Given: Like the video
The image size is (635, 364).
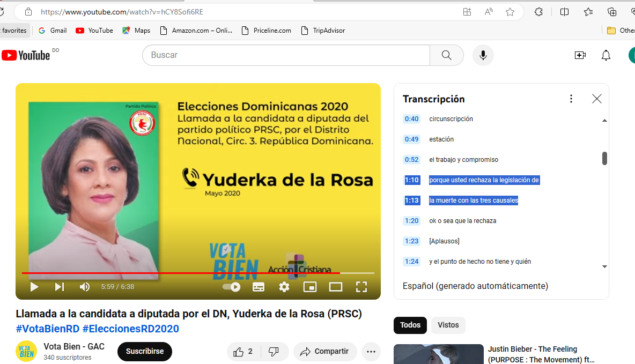Looking at the screenshot, I should tap(243, 352).
